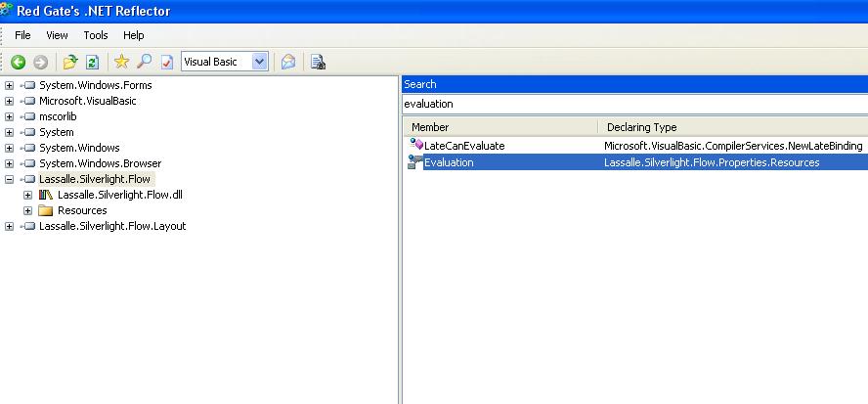This screenshot has height=404, width=868.
Task: Select System.Windows.Forms in the tree
Action: click(x=95, y=85)
